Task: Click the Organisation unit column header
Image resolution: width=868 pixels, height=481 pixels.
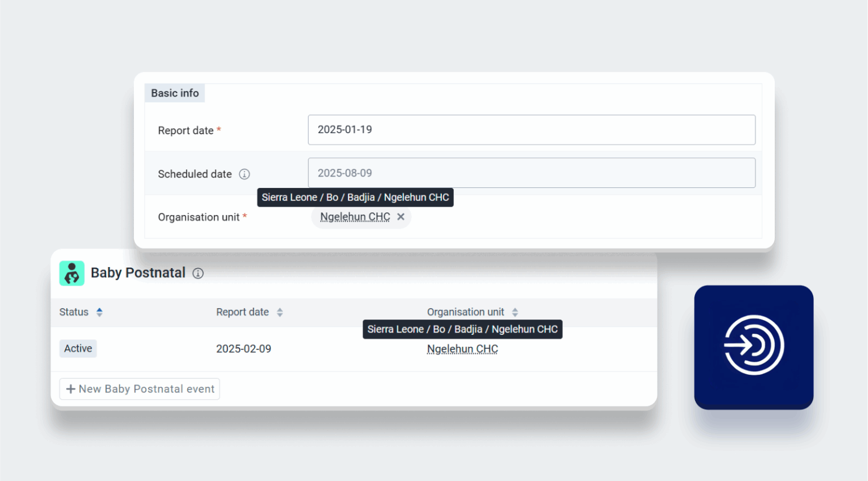Action: (x=465, y=312)
